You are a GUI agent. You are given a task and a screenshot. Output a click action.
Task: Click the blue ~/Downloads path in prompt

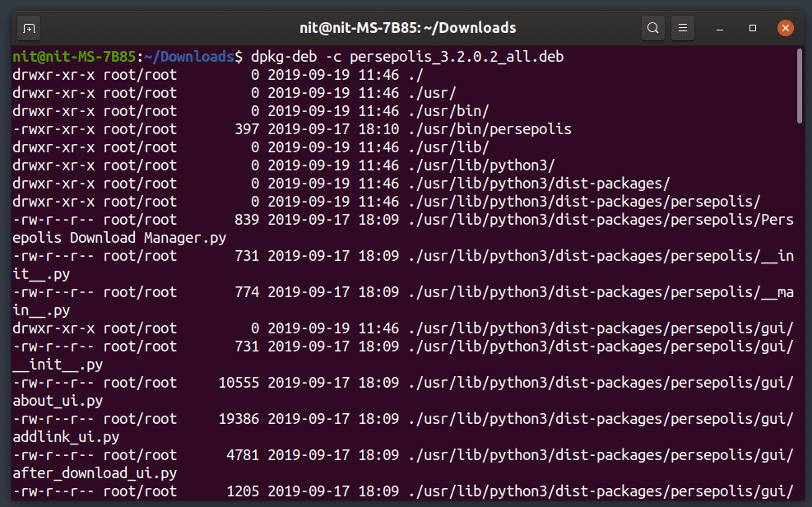point(188,57)
